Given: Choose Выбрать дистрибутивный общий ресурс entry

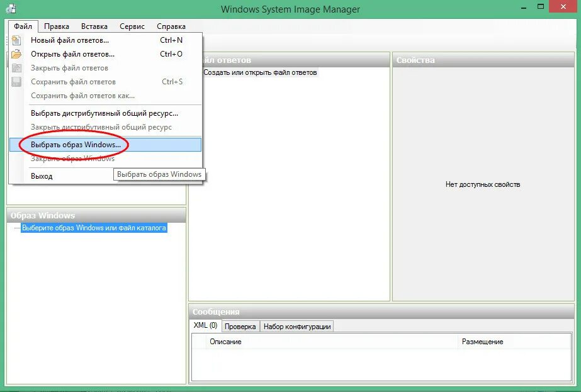Looking at the screenshot, I should coord(106,113).
